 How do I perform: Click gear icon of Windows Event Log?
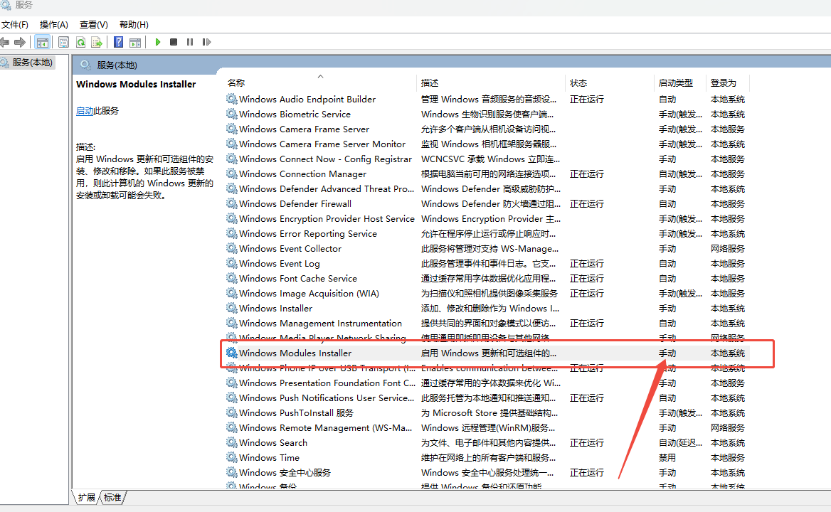232,263
